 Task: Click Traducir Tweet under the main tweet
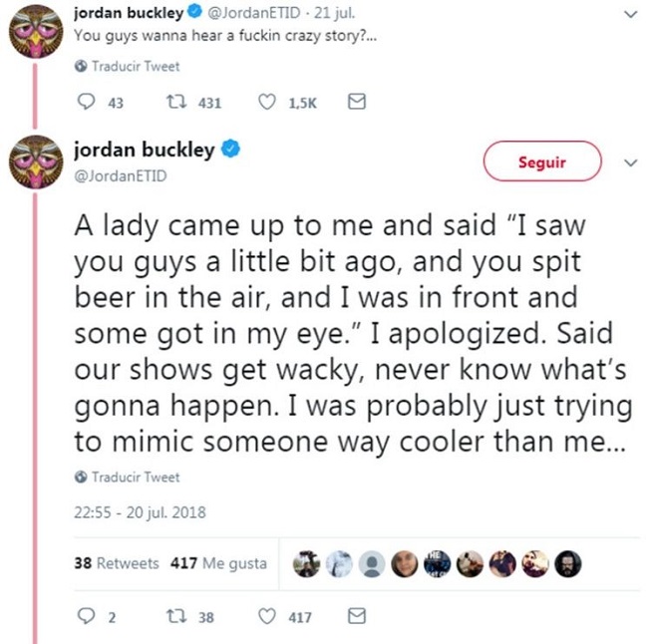[128, 477]
